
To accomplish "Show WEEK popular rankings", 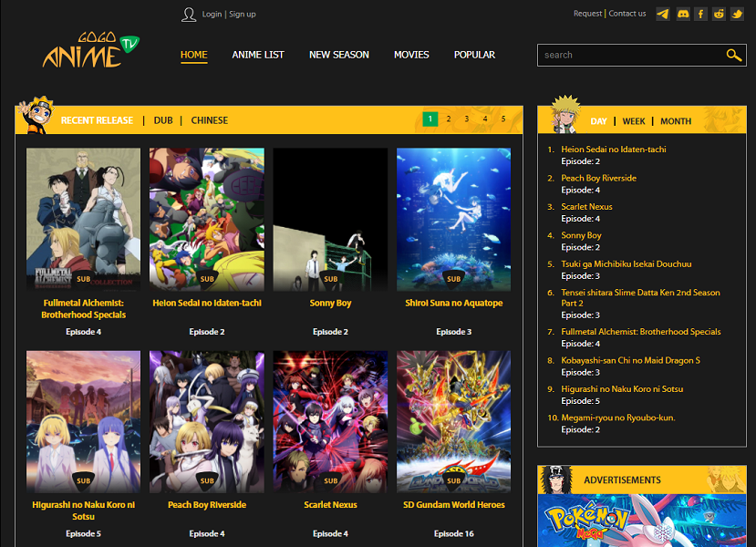I will [x=634, y=121].
